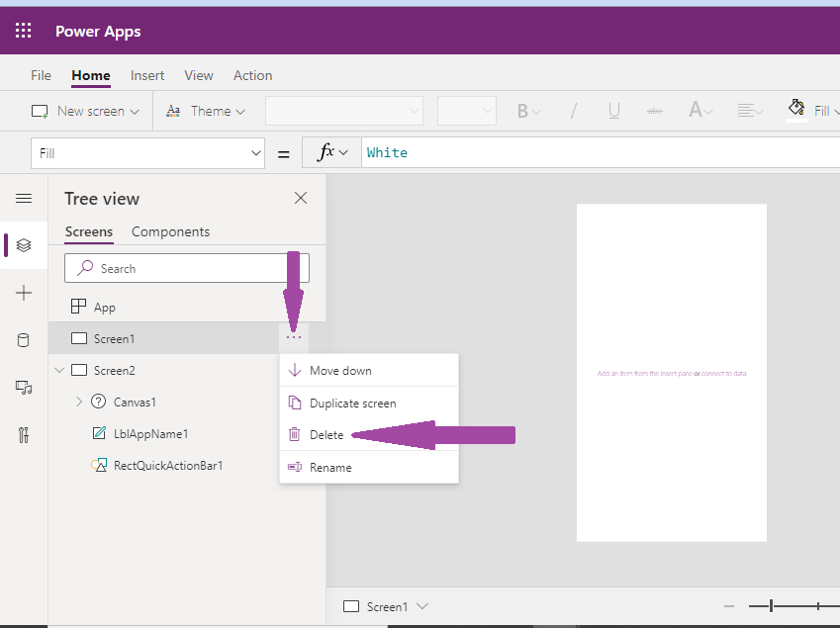
Task: Toggle bold text formatting
Action: (524, 110)
